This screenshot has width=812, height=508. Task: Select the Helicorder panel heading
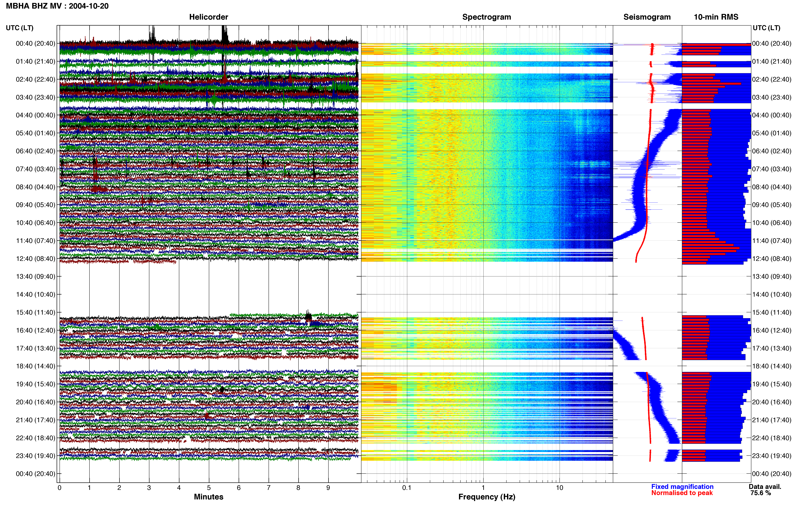tap(209, 17)
